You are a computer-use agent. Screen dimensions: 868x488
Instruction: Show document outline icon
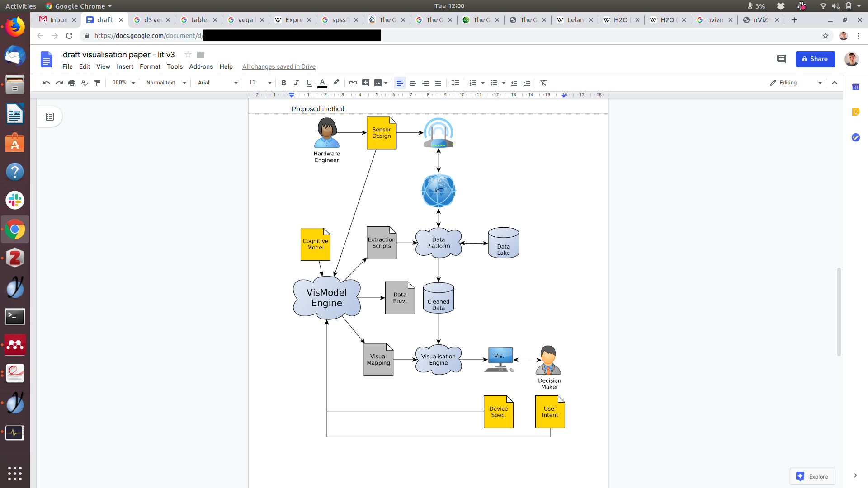click(50, 117)
